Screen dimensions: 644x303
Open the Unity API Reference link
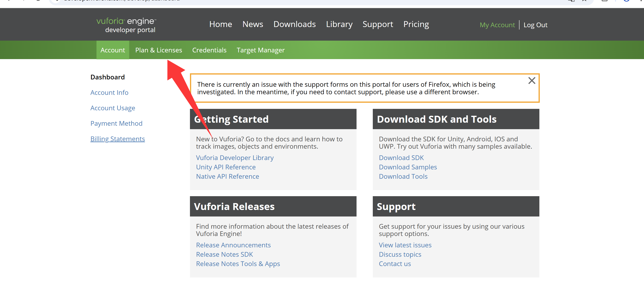226,167
